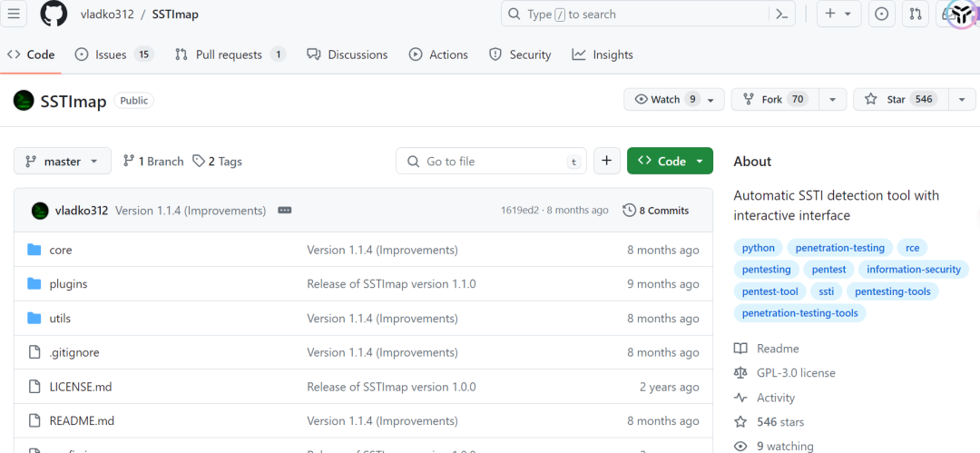Open the Discussions tab
Screen dimensions: 980x453
[348, 55]
